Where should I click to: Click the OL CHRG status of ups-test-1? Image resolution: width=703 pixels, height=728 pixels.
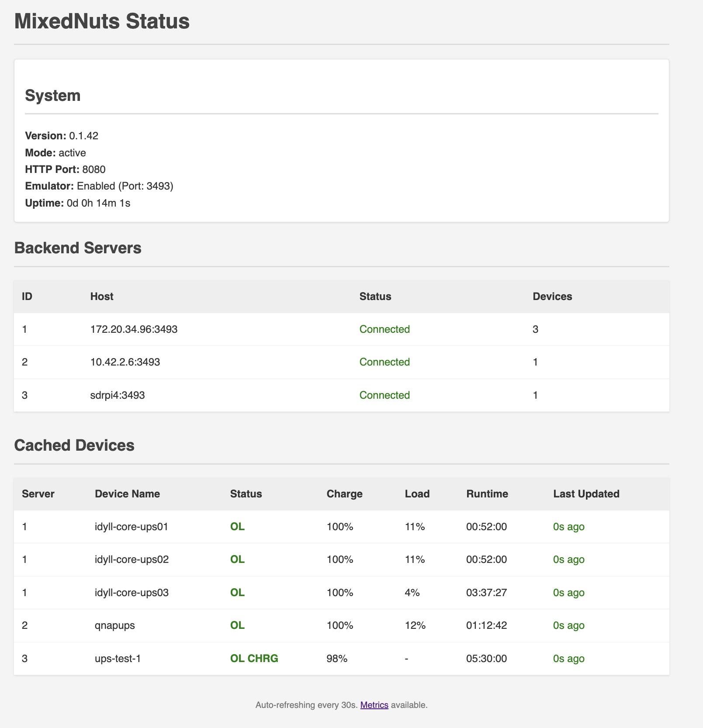point(255,658)
